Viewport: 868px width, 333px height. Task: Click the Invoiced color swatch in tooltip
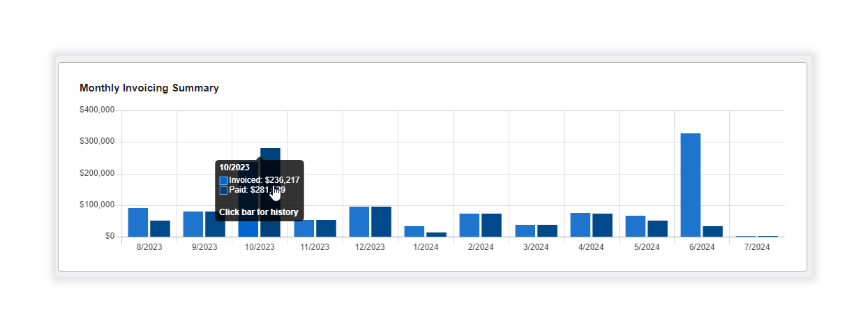tap(223, 181)
